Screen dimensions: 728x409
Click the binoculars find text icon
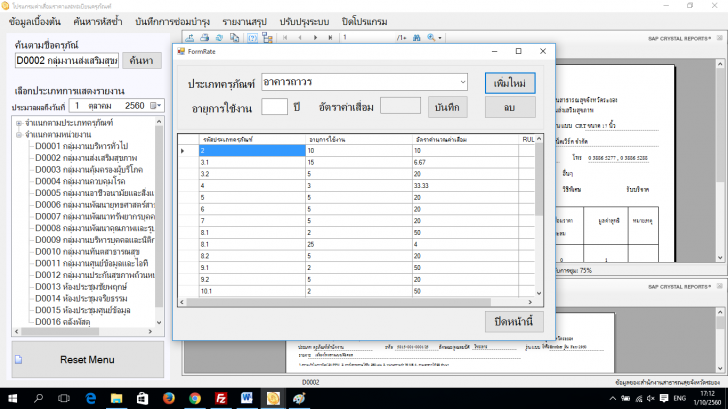point(416,38)
